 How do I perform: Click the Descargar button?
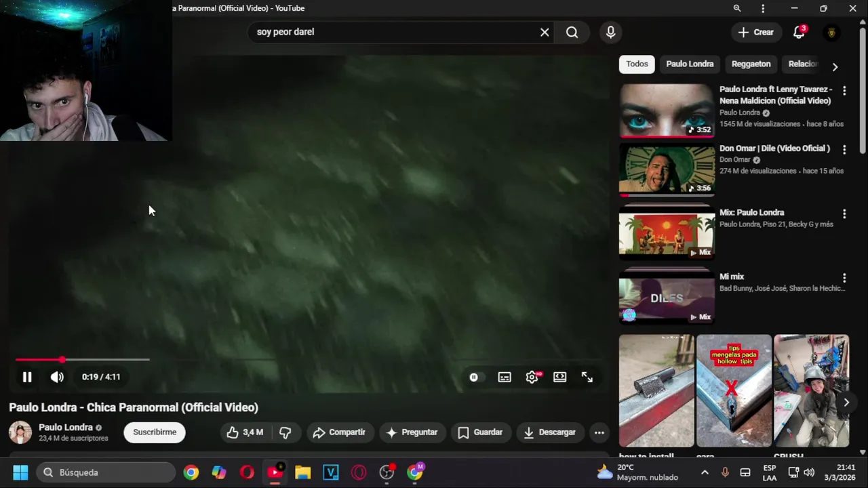pos(549,432)
